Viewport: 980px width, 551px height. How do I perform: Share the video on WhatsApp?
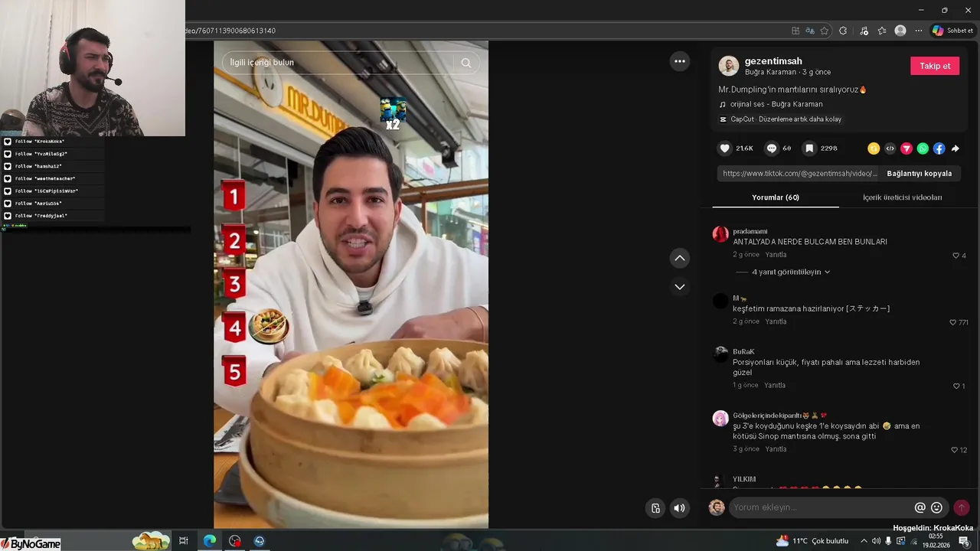pos(923,148)
